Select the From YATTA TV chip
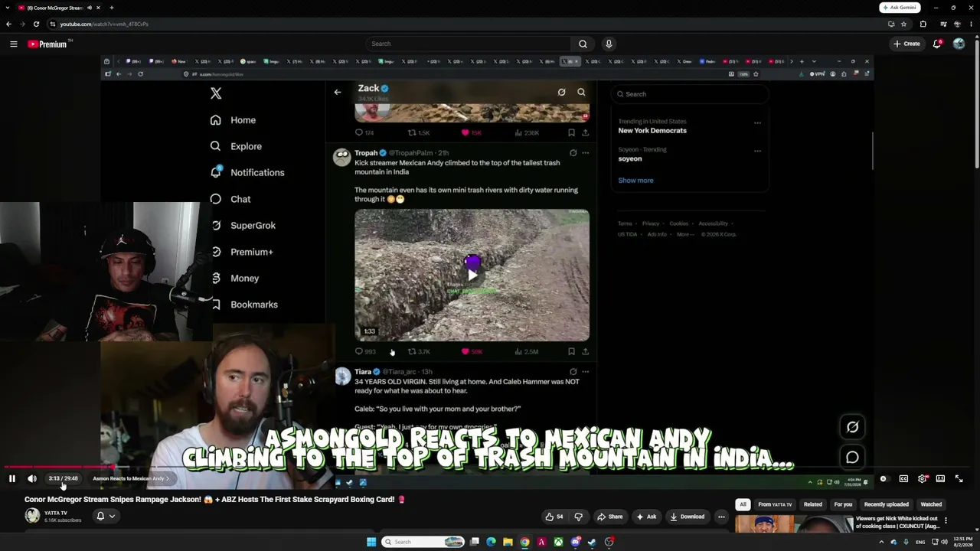 pos(775,504)
